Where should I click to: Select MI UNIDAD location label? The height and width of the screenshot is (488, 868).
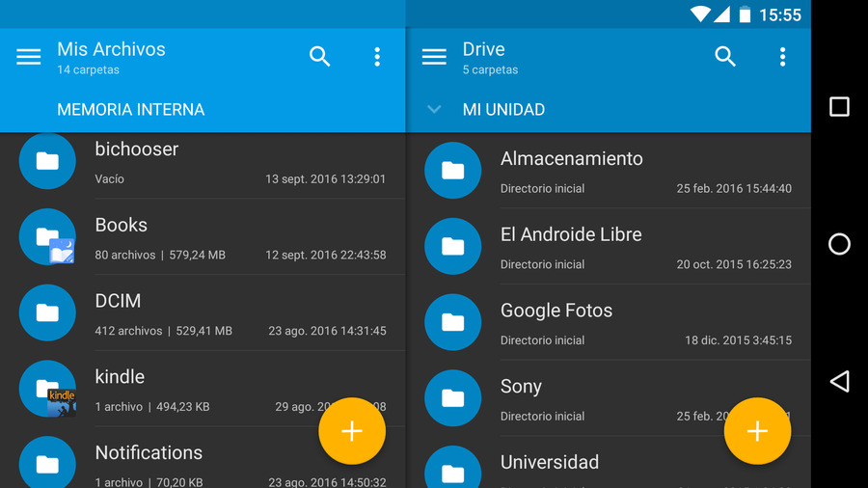(503, 110)
